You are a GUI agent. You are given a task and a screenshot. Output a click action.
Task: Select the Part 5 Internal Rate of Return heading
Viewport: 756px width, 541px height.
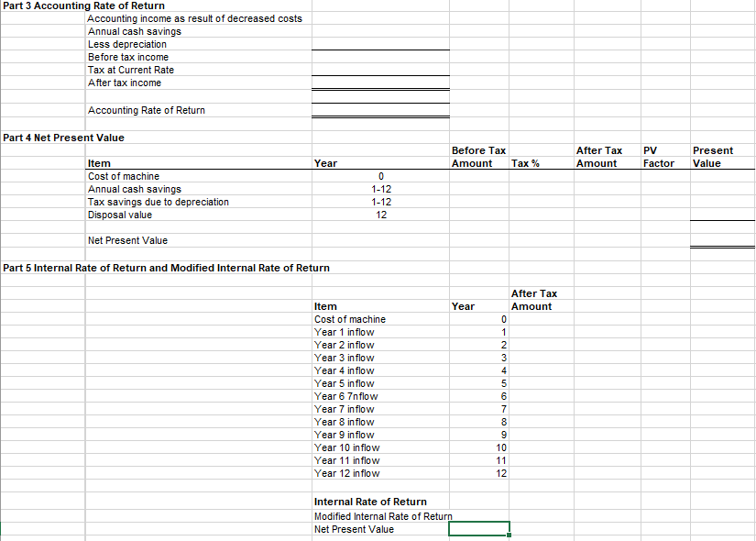click(167, 268)
